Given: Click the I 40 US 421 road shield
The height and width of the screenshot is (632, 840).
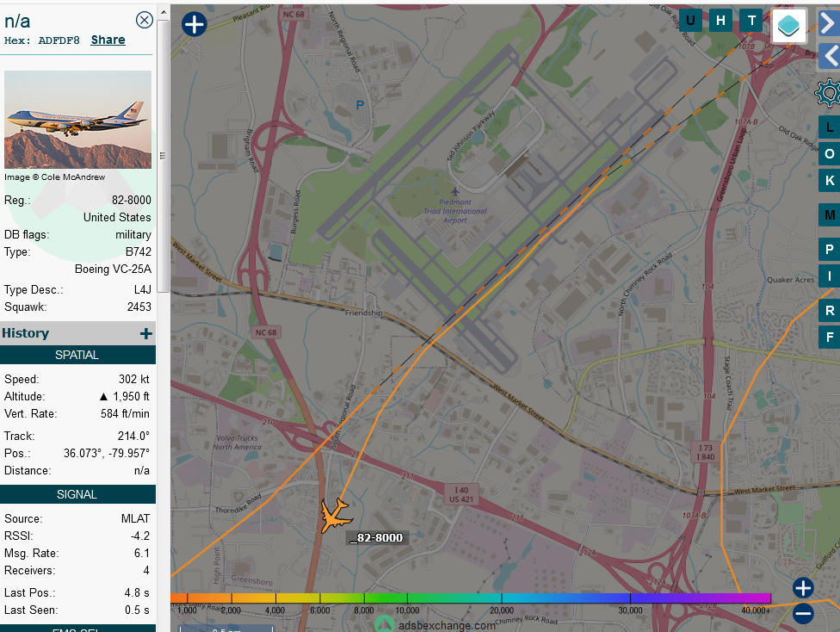Looking at the screenshot, I should point(461,495).
